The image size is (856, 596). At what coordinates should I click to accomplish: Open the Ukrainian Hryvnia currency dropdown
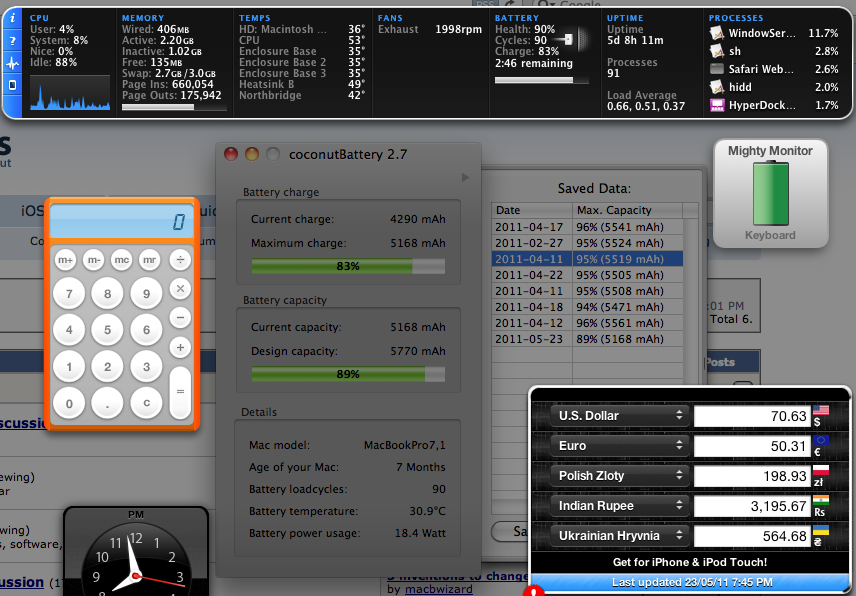pyautogui.click(x=619, y=536)
